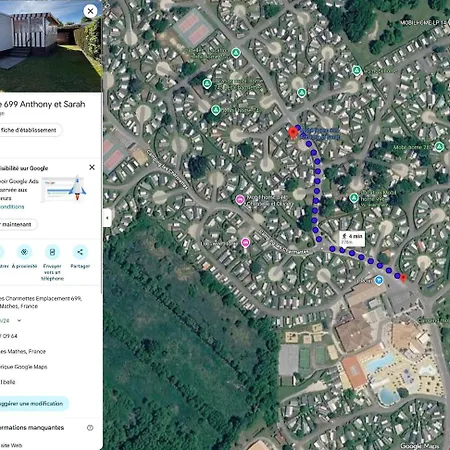Click the "Partager" share icon
Image resolution: width=450 pixels, height=450 pixels.
(x=80, y=252)
